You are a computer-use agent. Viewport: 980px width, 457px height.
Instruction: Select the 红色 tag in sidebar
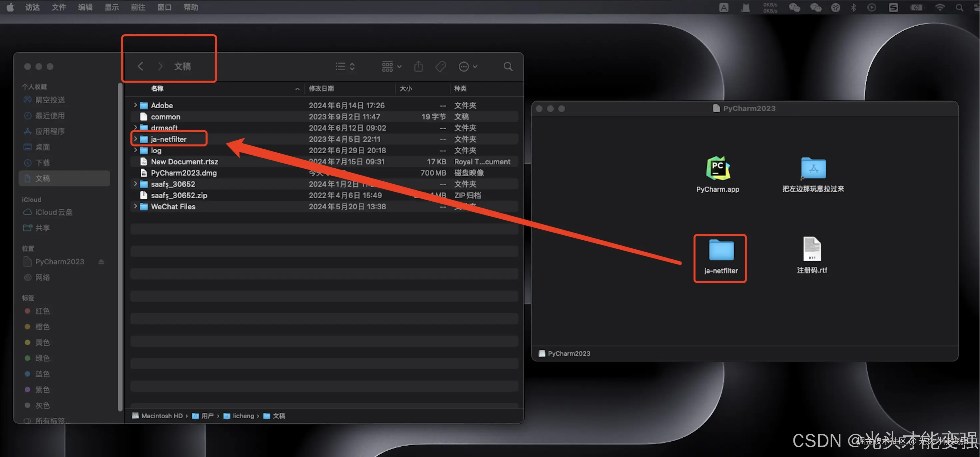42,311
